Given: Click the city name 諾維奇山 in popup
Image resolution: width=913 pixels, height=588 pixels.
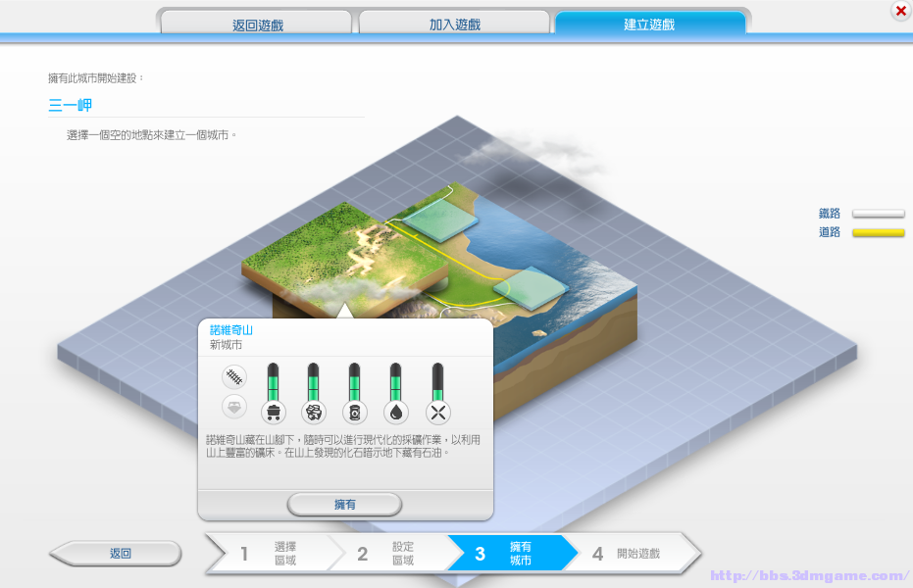Looking at the screenshot, I should click(231, 329).
